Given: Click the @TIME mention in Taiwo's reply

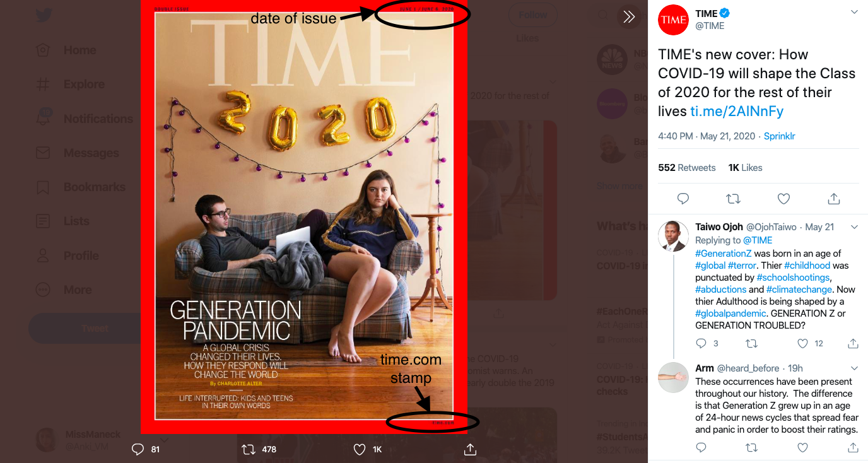Looking at the screenshot, I should click(x=758, y=240).
